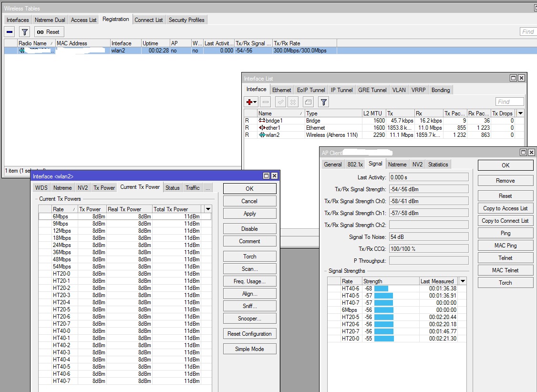537x392 pixels.
Task: Click the enable checkmark icon in Interface List
Action: pyautogui.click(x=281, y=102)
